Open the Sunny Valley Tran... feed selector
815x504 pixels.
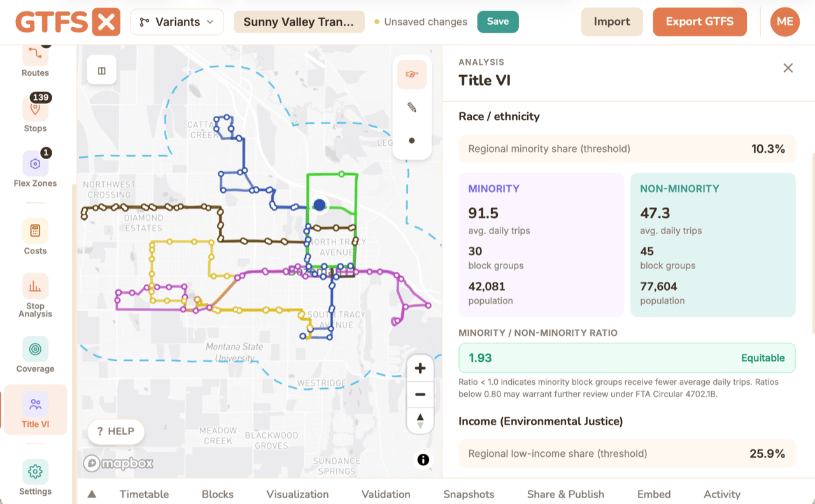click(299, 22)
